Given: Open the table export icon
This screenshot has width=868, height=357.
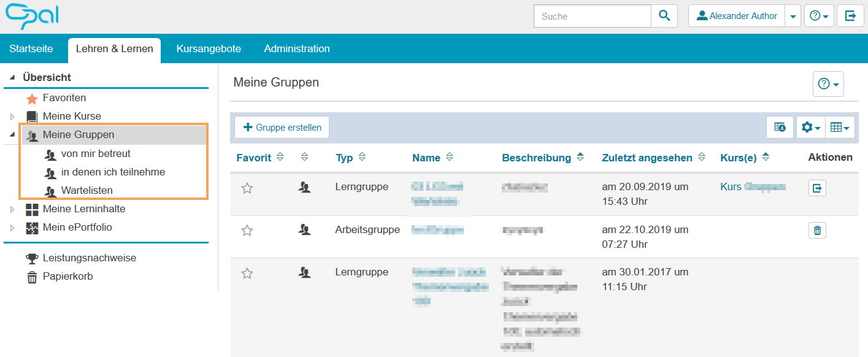Looking at the screenshot, I should pyautogui.click(x=779, y=127).
